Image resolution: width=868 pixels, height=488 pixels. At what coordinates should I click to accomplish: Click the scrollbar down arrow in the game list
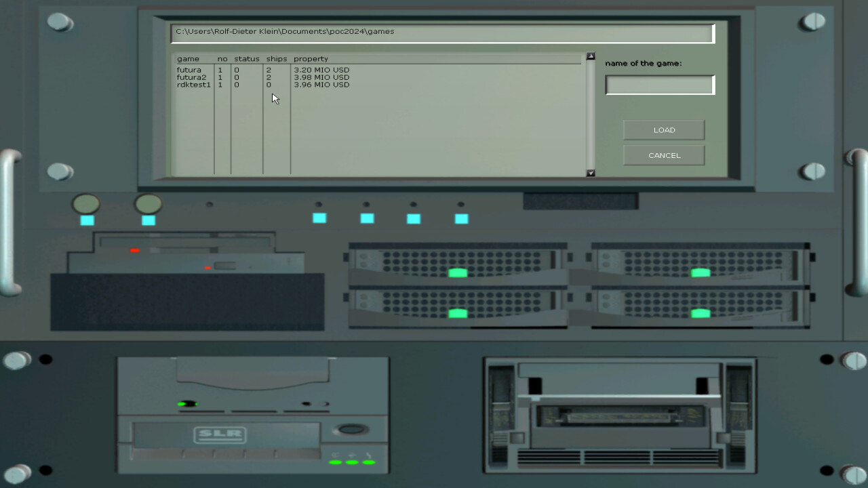tap(589, 173)
